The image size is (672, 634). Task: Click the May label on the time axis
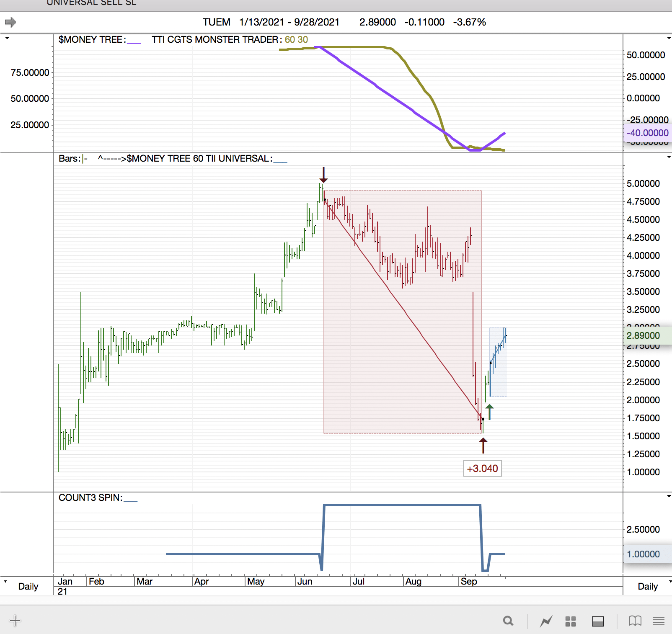(x=256, y=581)
